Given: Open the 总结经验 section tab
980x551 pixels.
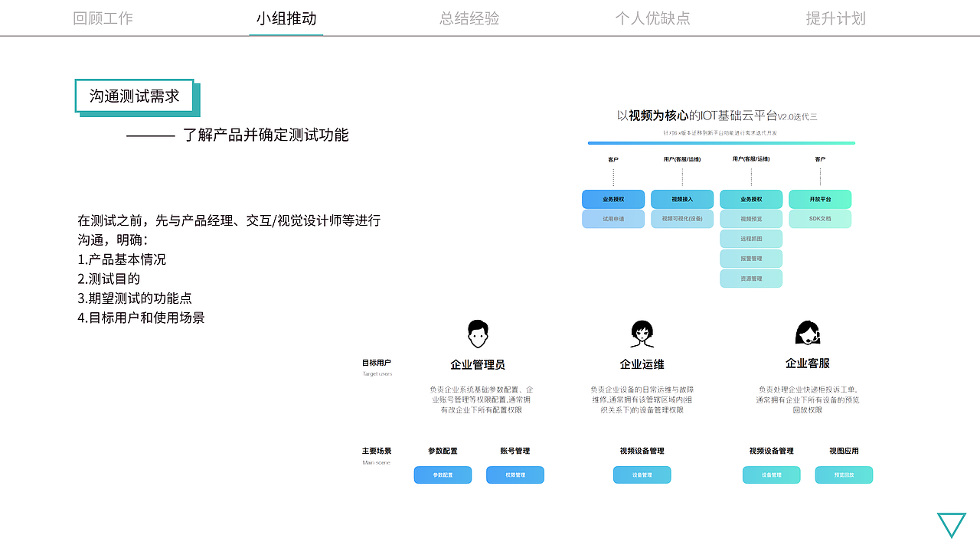Looking at the screenshot, I should click(469, 18).
